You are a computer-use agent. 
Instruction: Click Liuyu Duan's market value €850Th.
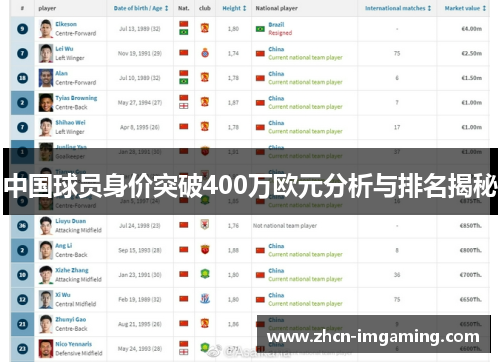tap(470, 226)
